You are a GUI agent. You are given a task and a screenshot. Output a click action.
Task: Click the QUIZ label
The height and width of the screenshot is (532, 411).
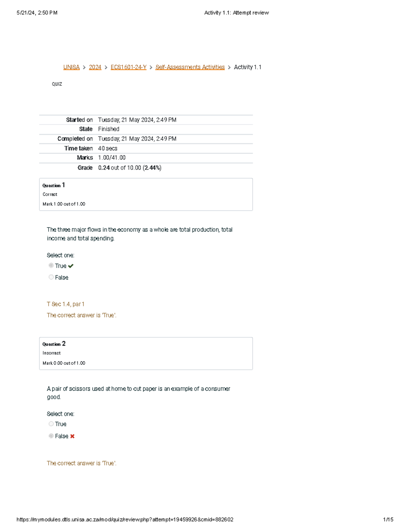(x=57, y=84)
